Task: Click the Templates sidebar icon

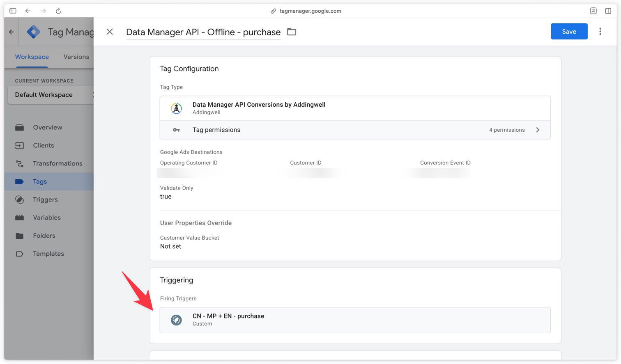Action: (19, 254)
